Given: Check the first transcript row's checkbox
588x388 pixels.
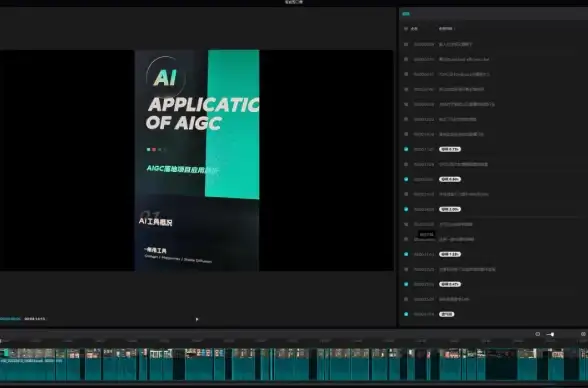Looking at the screenshot, I should 406,44.
